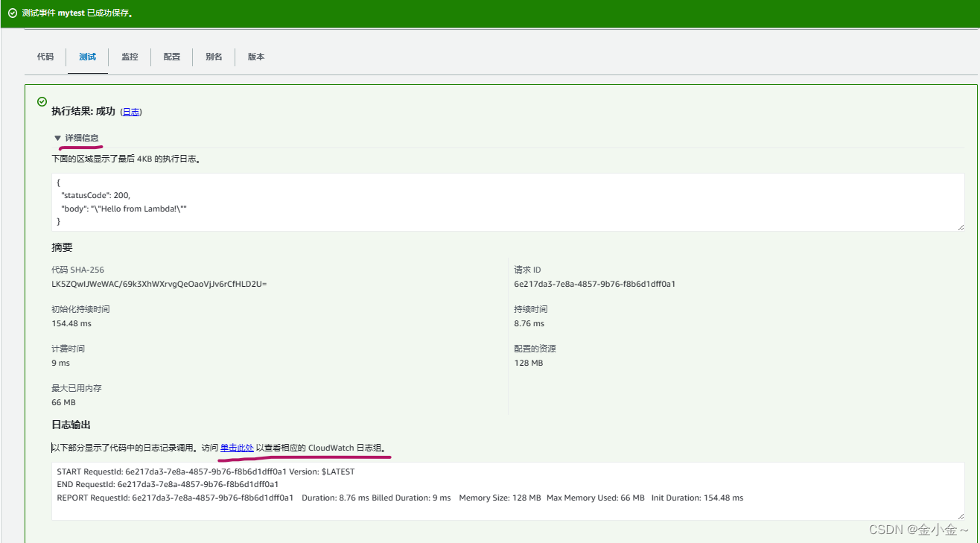Click the 摘要 heading
The height and width of the screenshot is (543, 980).
point(62,247)
